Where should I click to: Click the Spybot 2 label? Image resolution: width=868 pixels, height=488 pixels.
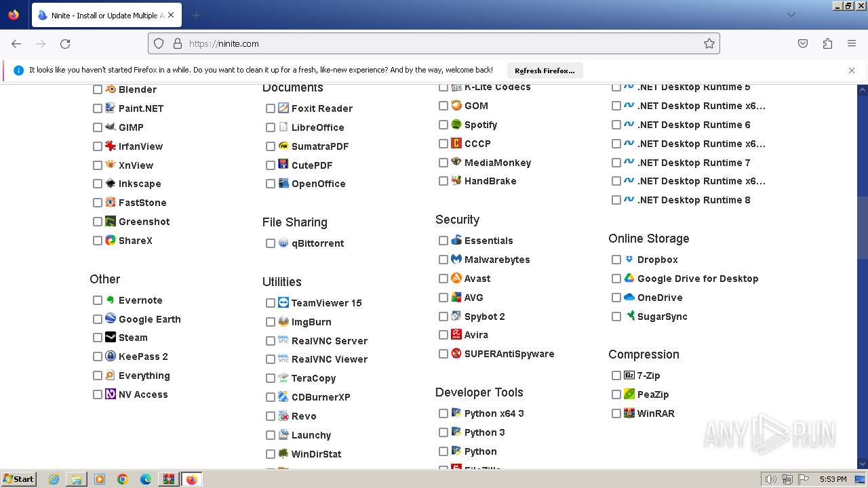pos(485,317)
